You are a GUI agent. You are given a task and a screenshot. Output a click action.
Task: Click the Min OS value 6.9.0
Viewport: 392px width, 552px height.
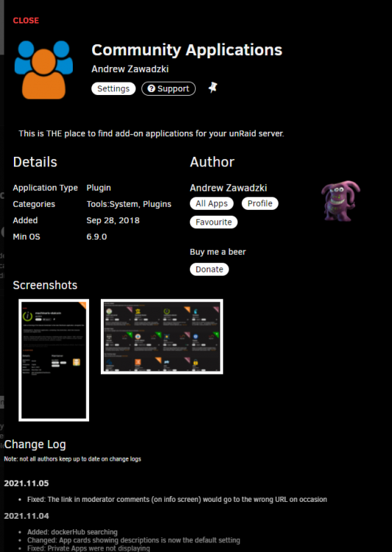(x=96, y=236)
